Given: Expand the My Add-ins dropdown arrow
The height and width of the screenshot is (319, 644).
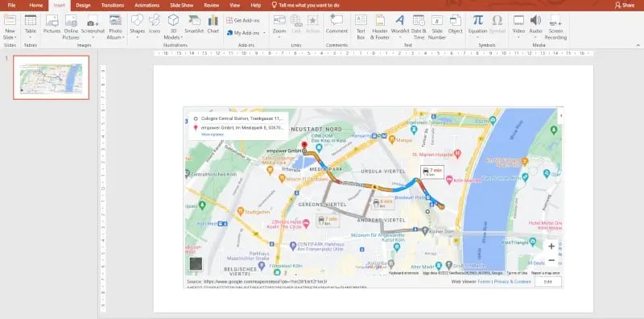Looking at the screenshot, I should coord(264,33).
